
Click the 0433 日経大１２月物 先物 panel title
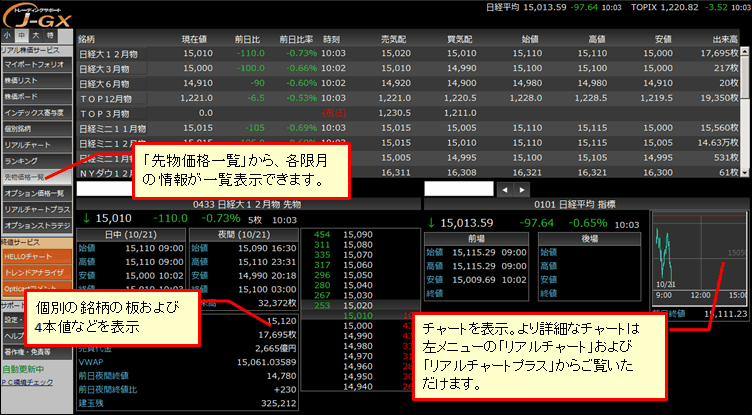click(x=247, y=204)
